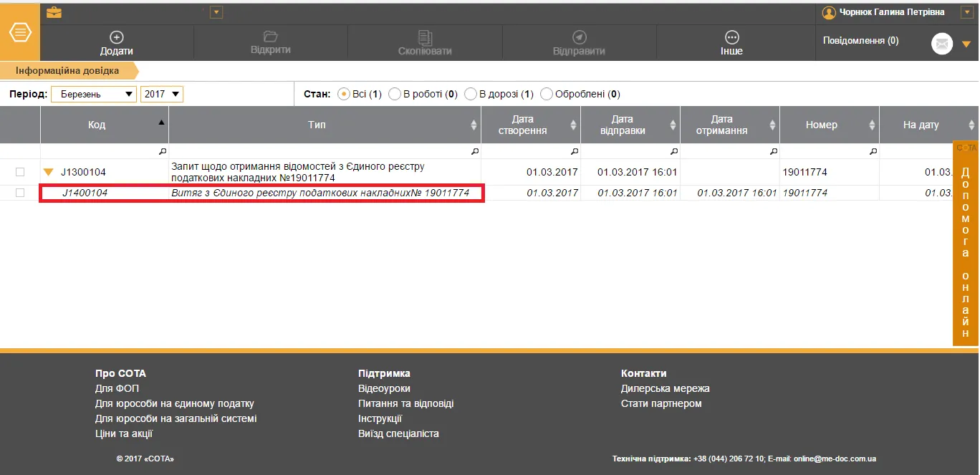Click the Дата відправки filter magnifier
Viewport: 980px width, 475px height.
(x=673, y=152)
